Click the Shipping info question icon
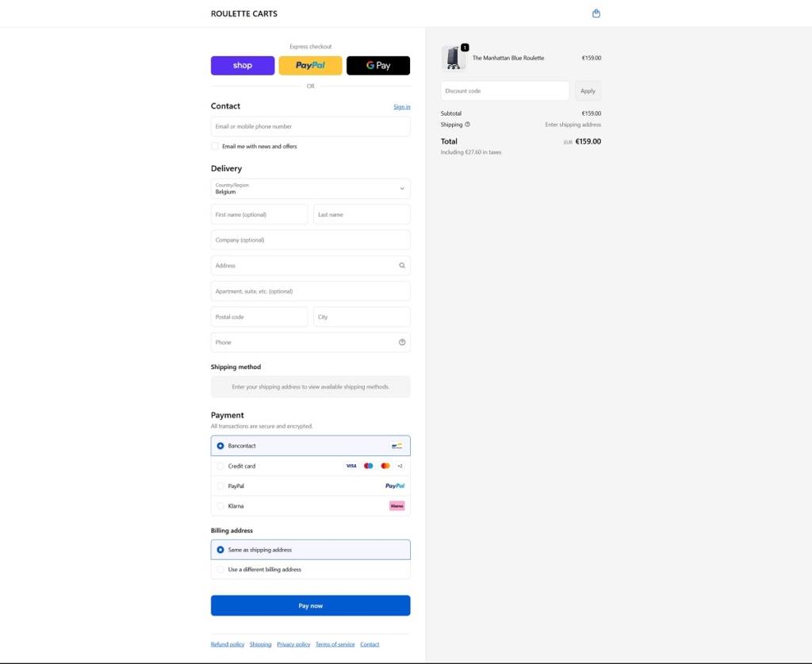812x664 pixels. (x=467, y=125)
